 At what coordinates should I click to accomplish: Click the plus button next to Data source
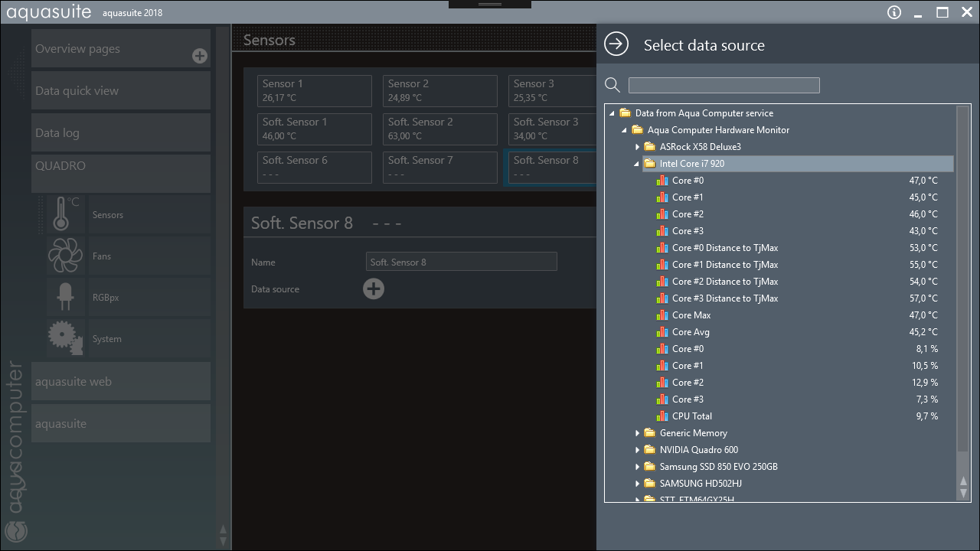(x=374, y=289)
